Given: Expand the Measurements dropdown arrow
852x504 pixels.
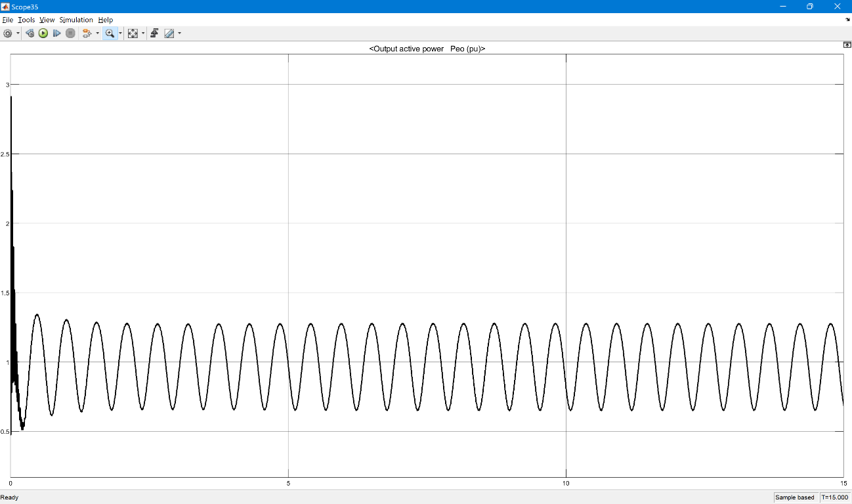Looking at the screenshot, I should point(179,33).
